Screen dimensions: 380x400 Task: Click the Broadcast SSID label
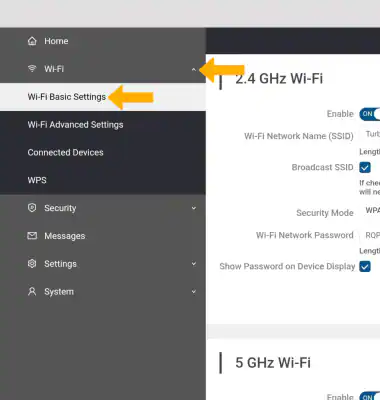[x=322, y=167]
